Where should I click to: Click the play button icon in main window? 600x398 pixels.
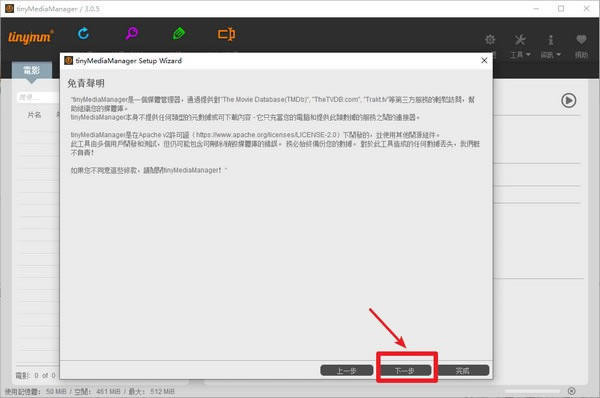click(569, 100)
